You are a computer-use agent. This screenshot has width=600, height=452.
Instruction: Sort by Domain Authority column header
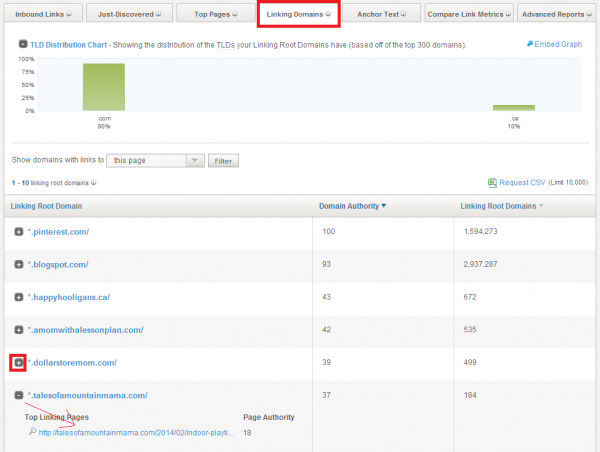349,206
